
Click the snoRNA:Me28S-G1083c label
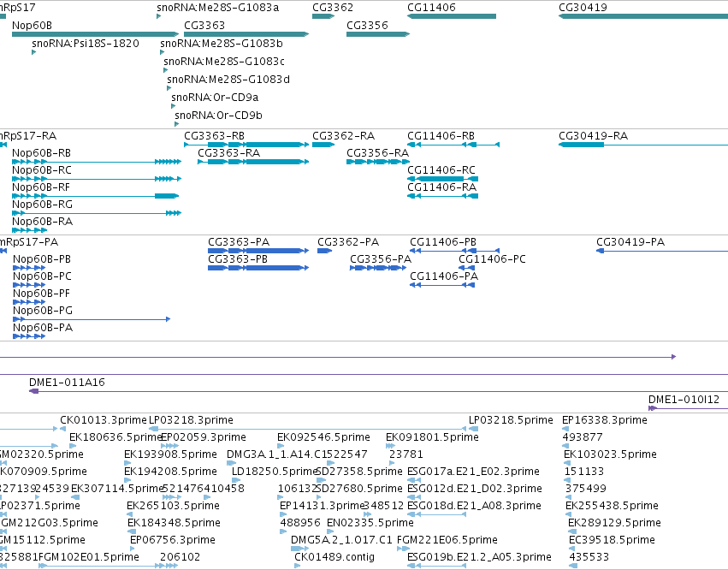tap(224, 62)
